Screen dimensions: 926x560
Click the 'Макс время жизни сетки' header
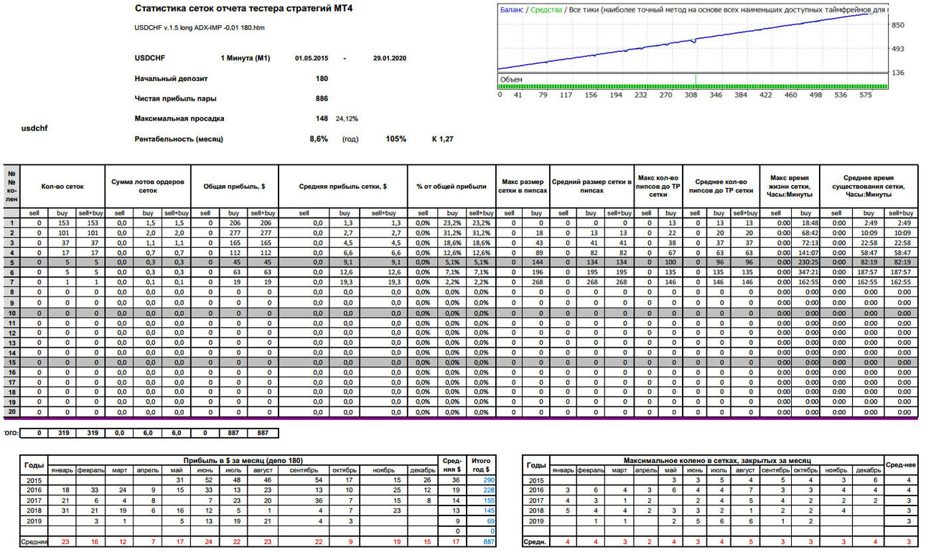[x=790, y=186]
